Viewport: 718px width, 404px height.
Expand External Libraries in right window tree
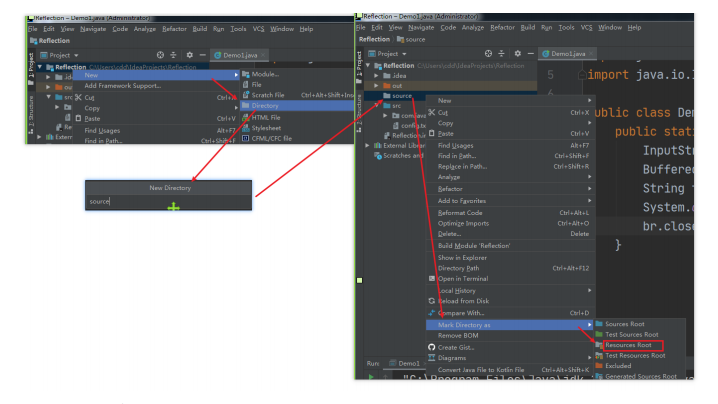(367, 146)
